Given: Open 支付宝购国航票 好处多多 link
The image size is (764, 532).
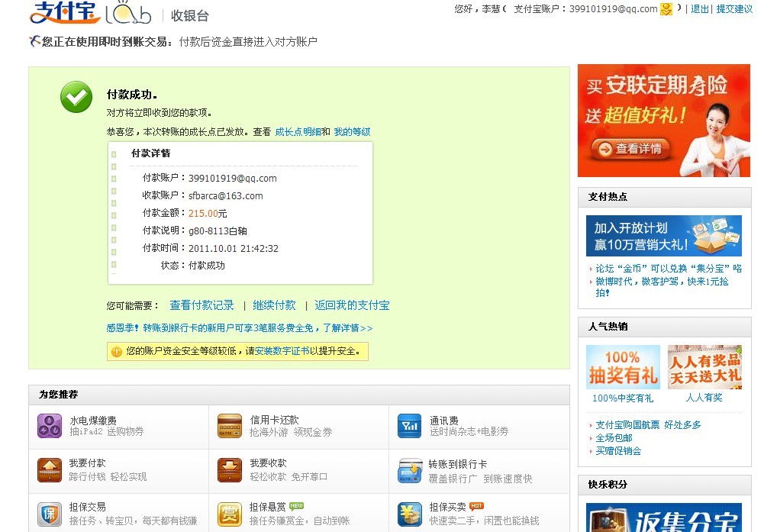Looking at the screenshot, I should [648, 425].
